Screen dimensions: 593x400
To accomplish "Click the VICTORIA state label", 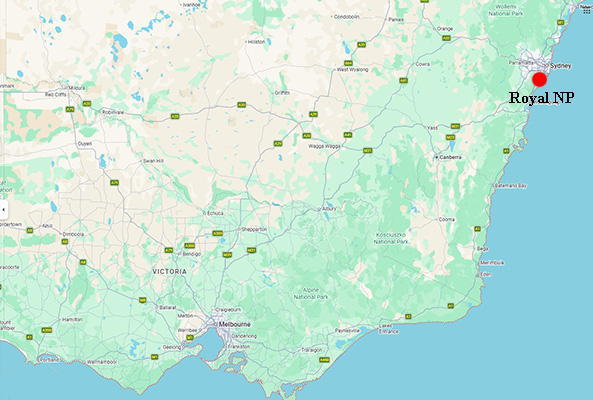I will [x=169, y=271].
